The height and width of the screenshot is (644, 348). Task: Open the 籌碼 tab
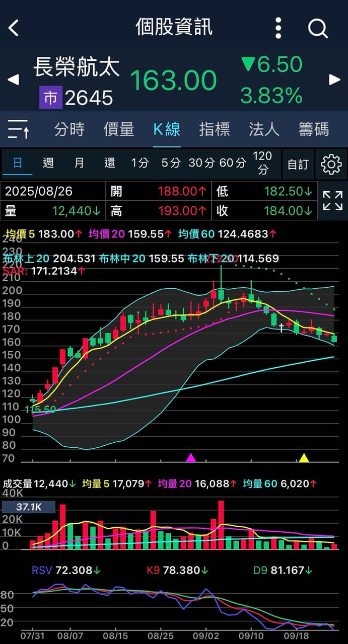(314, 129)
